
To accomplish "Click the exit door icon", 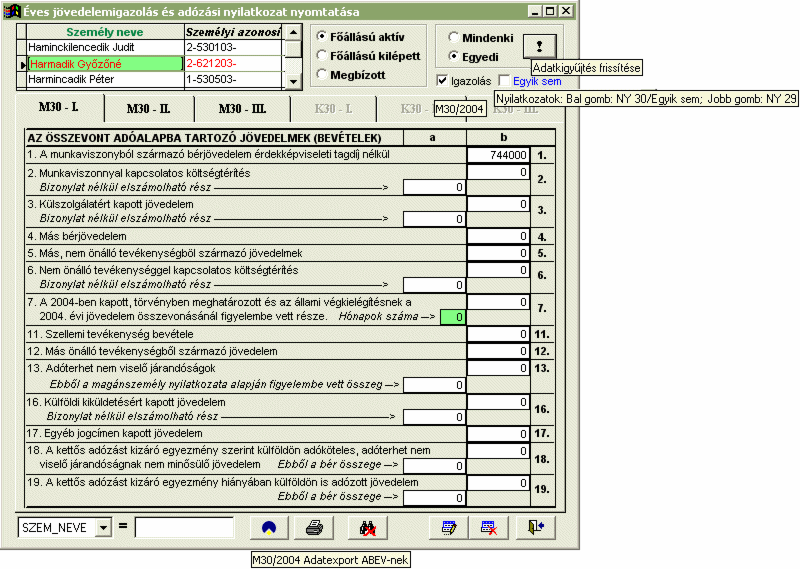I will [536, 528].
